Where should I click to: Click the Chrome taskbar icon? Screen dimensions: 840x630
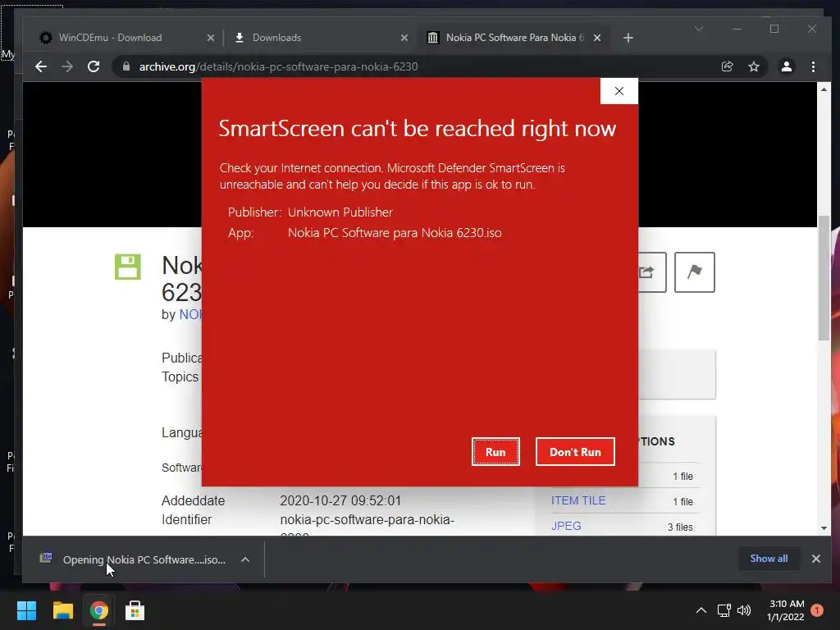tap(98, 610)
